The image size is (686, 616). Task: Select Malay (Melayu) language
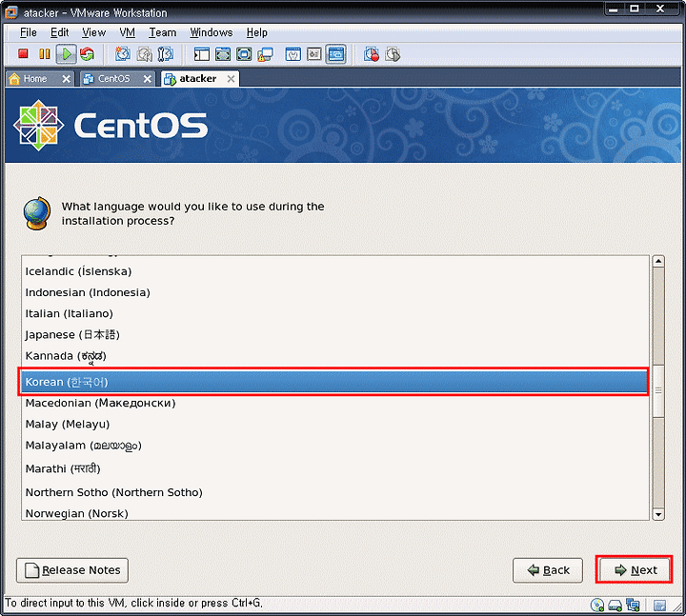335,424
